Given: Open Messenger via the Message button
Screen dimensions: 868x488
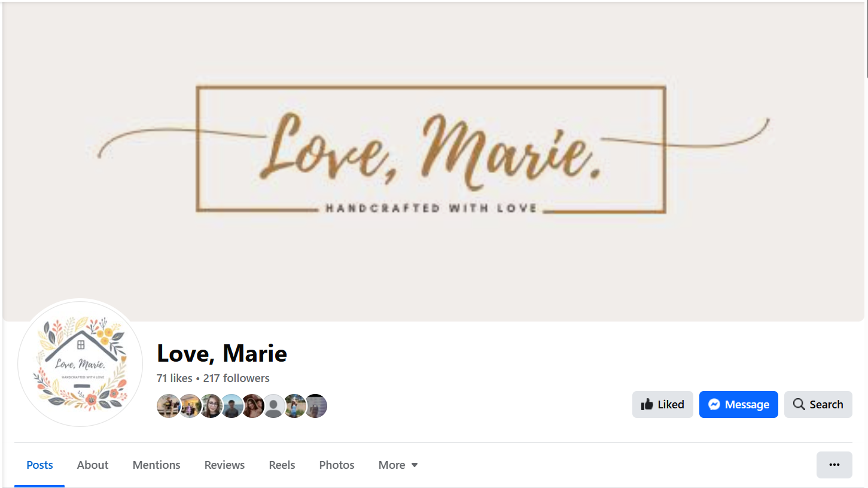Looking at the screenshot, I should point(738,405).
